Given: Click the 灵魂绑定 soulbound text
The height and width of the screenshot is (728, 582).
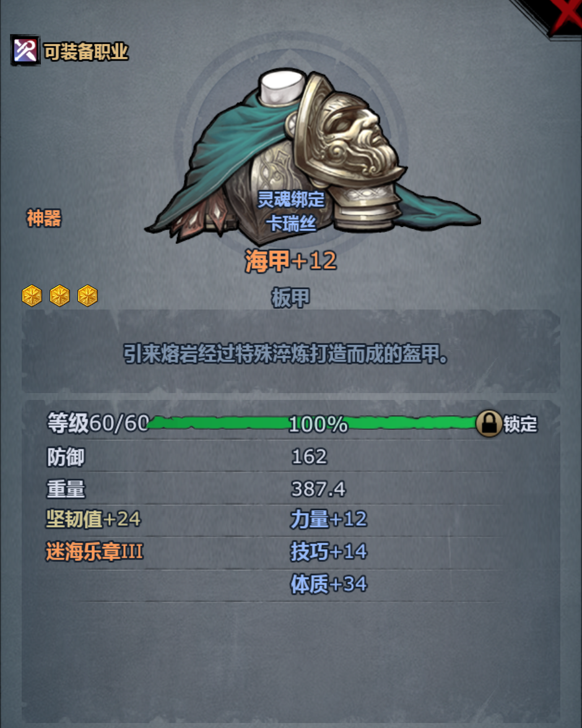Looking at the screenshot, I should [x=291, y=199].
